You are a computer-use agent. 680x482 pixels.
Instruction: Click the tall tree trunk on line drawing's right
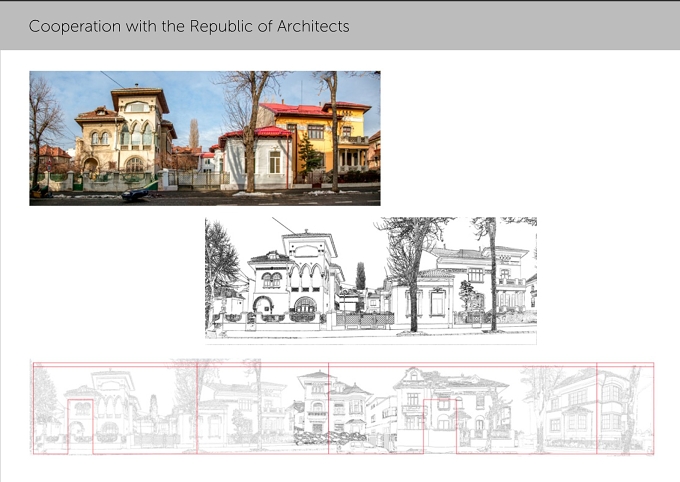(x=493, y=278)
